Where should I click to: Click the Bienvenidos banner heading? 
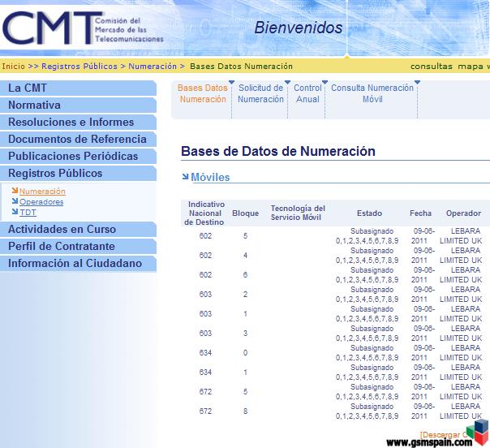click(299, 28)
